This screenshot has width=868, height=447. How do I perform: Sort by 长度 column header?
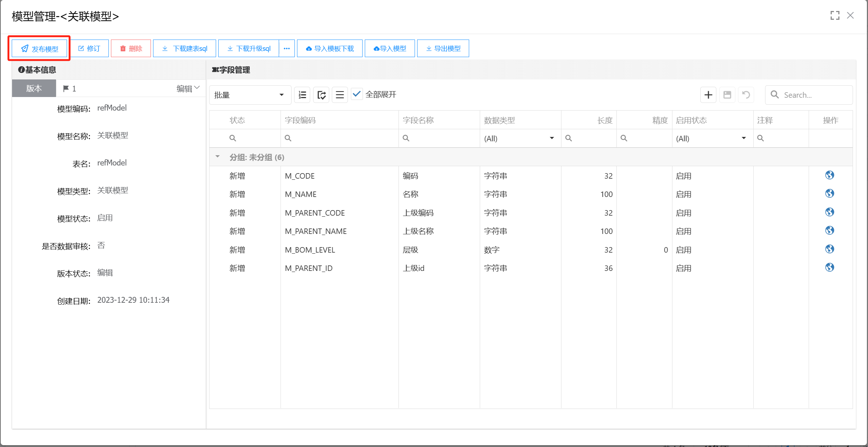point(589,120)
